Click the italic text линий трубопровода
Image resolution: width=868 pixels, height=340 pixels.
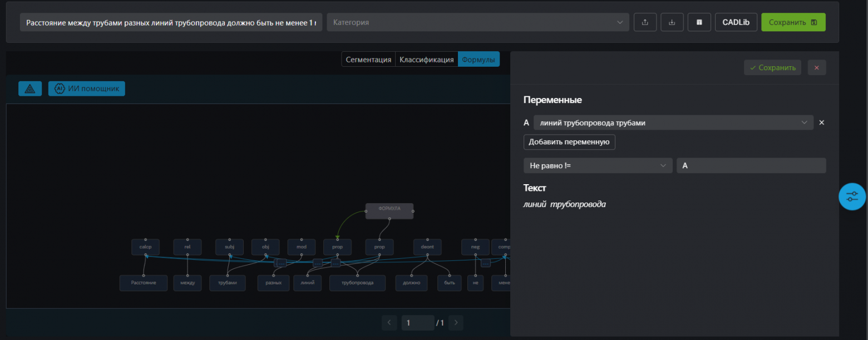[565, 205]
